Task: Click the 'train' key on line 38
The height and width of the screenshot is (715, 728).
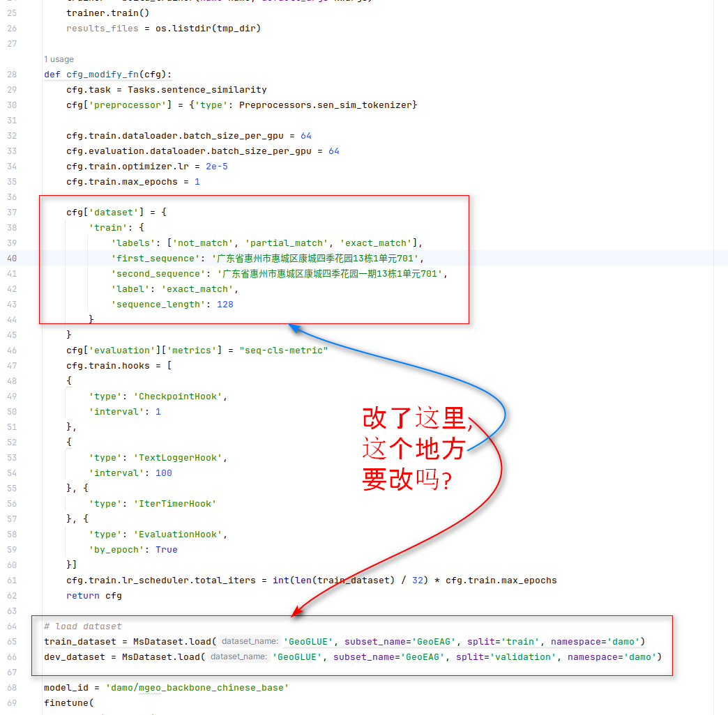Action: 107,227
